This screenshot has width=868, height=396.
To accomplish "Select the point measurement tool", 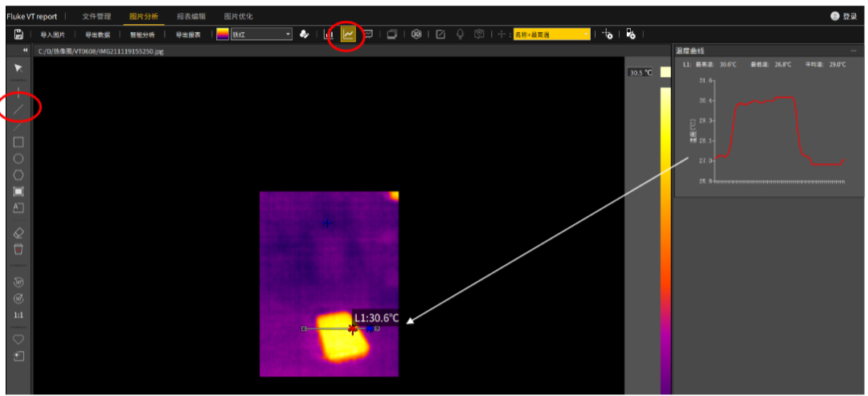I will (x=18, y=92).
